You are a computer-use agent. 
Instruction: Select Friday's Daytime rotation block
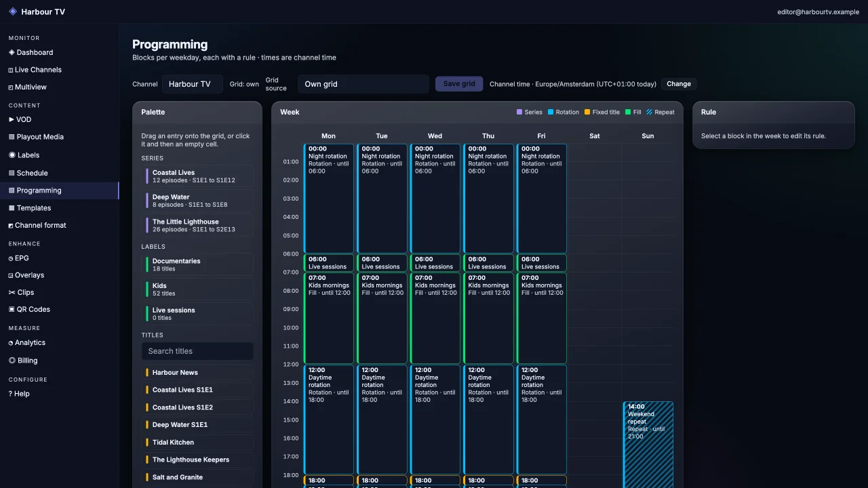(542, 420)
